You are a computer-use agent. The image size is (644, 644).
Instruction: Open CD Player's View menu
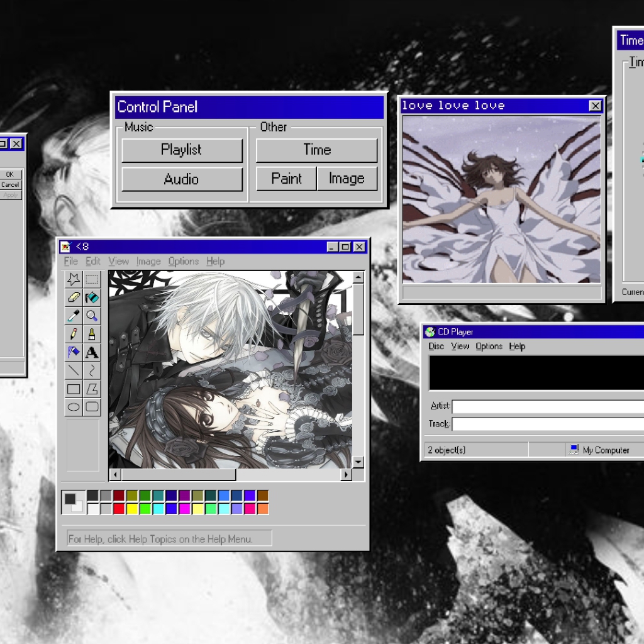click(x=460, y=347)
